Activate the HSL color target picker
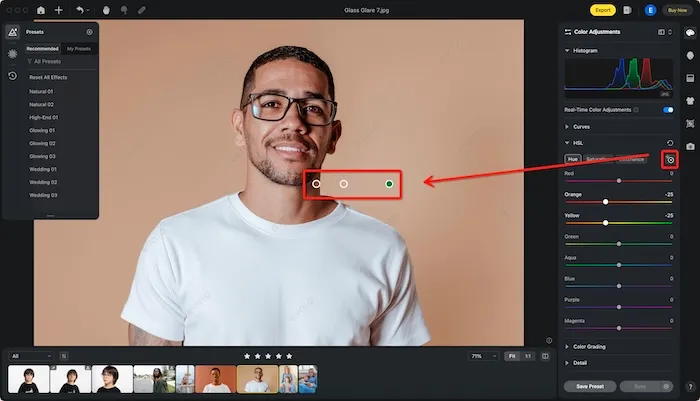The width and height of the screenshot is (700, 401). pos(670,160)
